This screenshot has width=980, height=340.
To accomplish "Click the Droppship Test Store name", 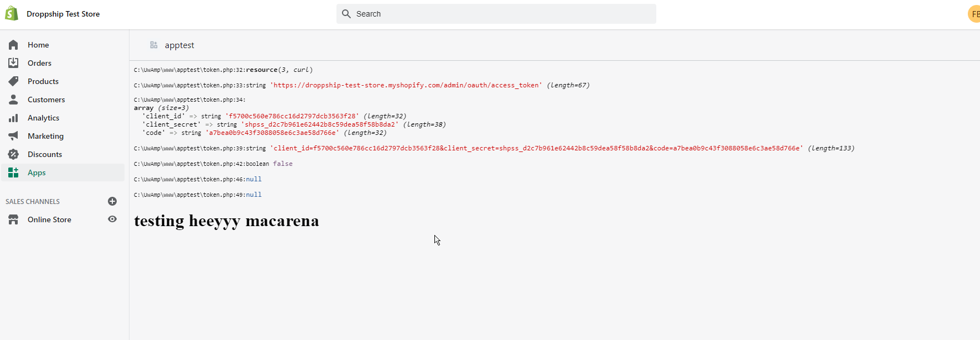I will tap(63, 14).
